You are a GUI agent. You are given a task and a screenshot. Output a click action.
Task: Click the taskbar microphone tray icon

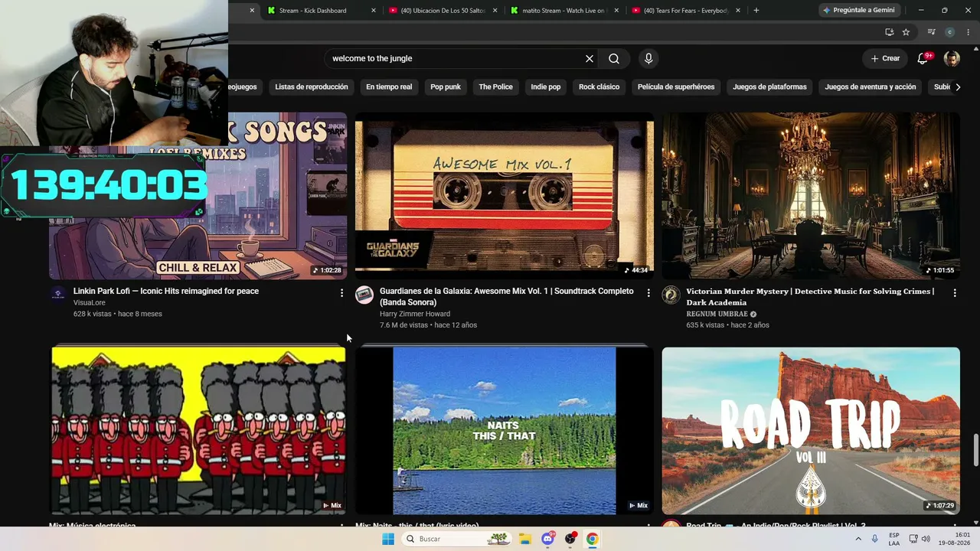tap(874, 539)
